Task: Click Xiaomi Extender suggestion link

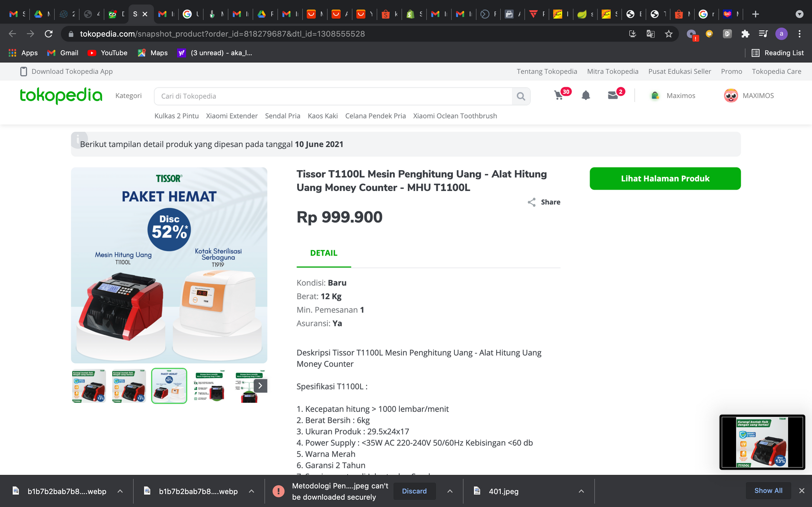Action: click(x=232, y=116)
